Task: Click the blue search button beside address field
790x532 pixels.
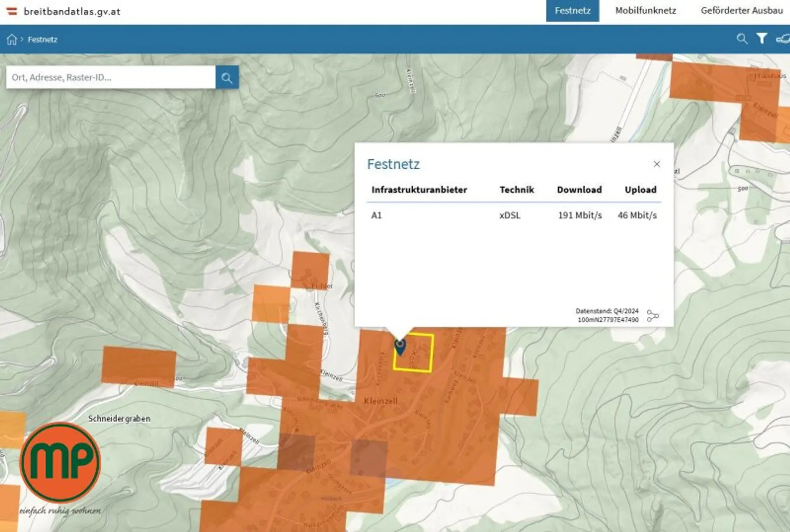Action: coord(227,77)
